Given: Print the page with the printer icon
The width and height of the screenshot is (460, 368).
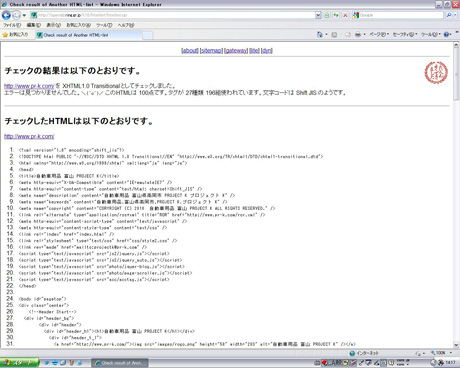Looking at the screenshot, I should pyautogui.click(x=358, y=34).
